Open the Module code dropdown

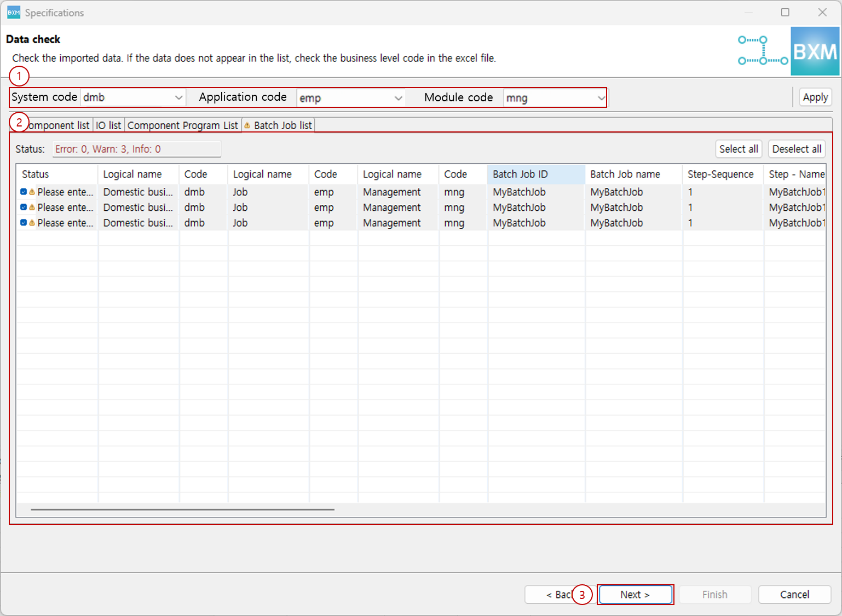(x=601, y=98)
